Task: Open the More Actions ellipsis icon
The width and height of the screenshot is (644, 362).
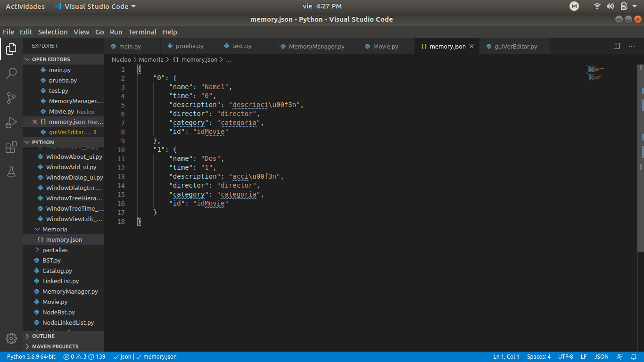Action: pos(632,46)
